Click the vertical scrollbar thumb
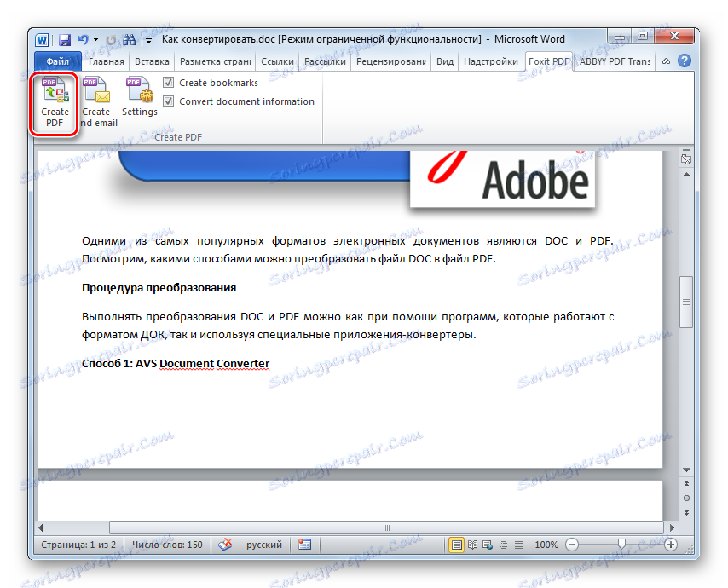 (x=686, y=302)
